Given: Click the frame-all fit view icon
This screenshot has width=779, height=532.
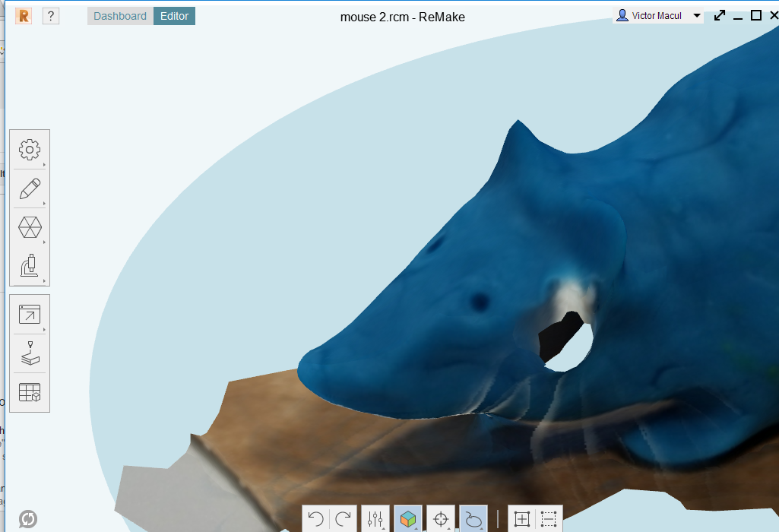Looking at the screenshot, I should (521, 519).
